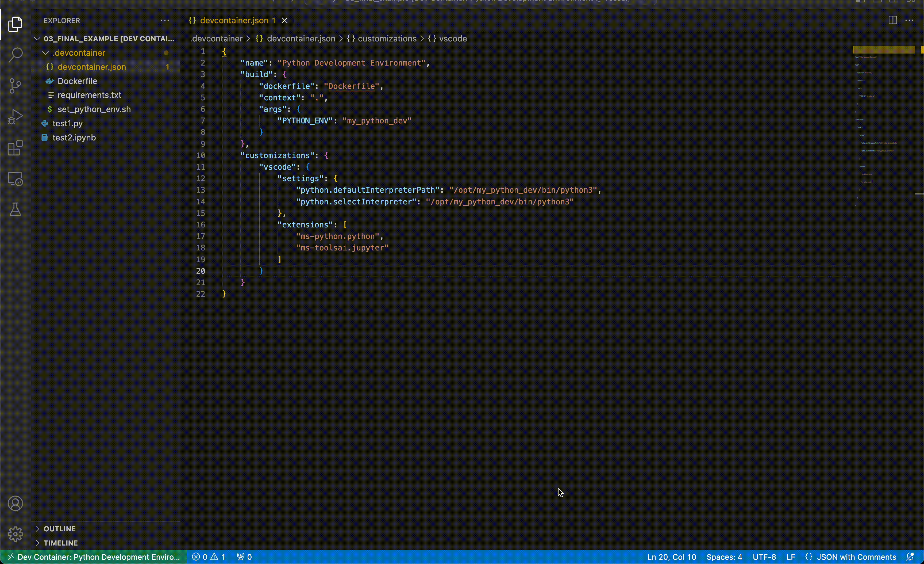Click JSON with Comments language mode
Viewport: 924px width, 564px height.
click(x=856, y=557)
